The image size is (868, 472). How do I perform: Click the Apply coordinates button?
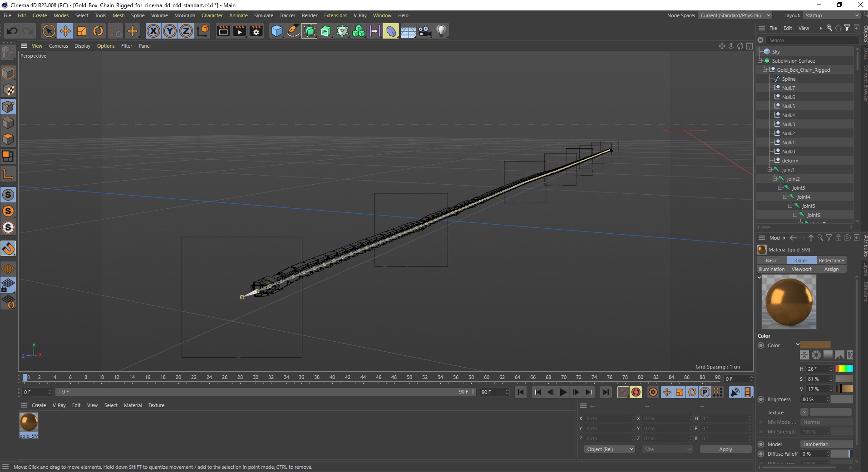coord(725,449)
